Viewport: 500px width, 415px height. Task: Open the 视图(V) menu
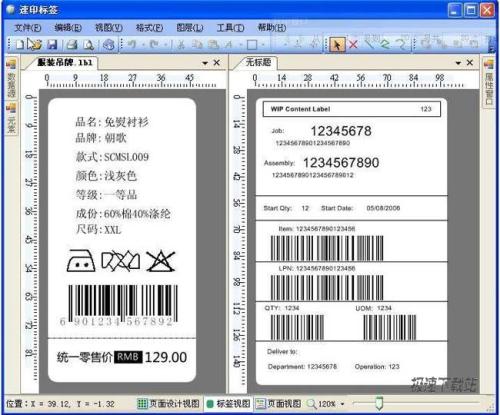[109, 28]
